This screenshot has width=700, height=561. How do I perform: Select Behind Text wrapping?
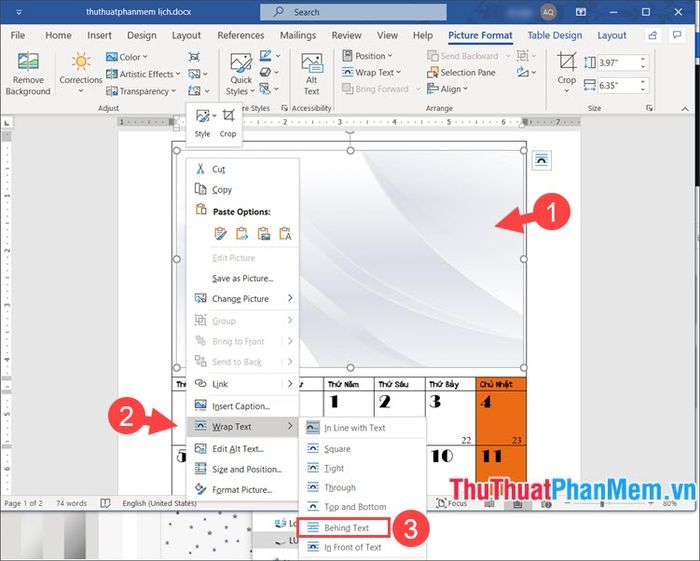[x=344, y=528]
